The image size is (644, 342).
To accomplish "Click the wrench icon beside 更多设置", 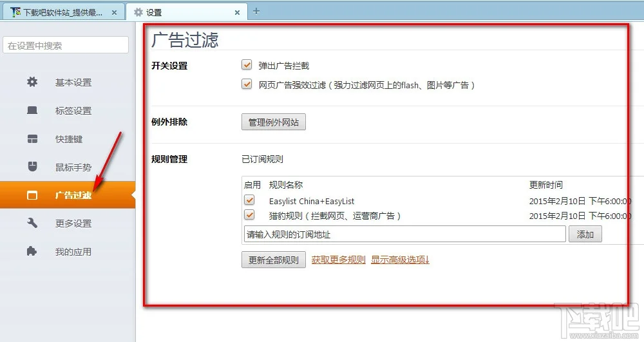I will (x=32, y=223).
